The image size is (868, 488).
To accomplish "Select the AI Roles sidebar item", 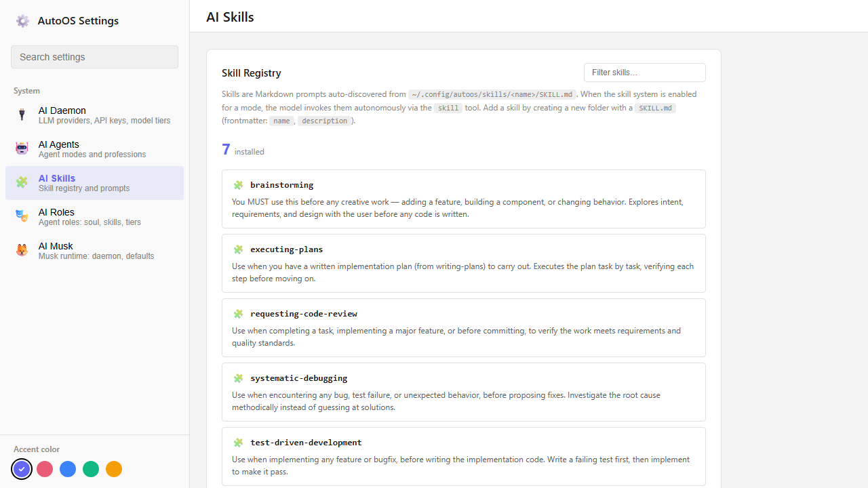I will tap(94, 217).
